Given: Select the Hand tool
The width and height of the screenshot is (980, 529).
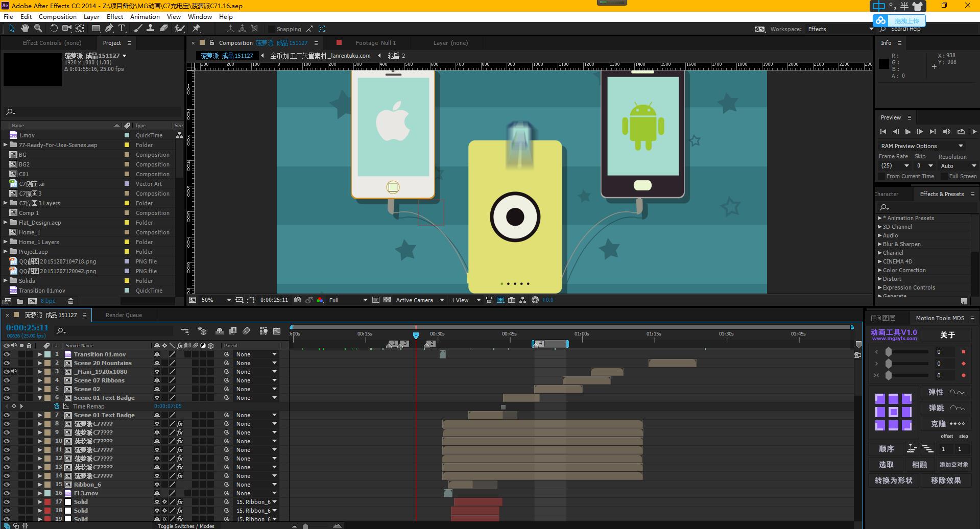Looking at the screenshot, I should coord(25,29).
